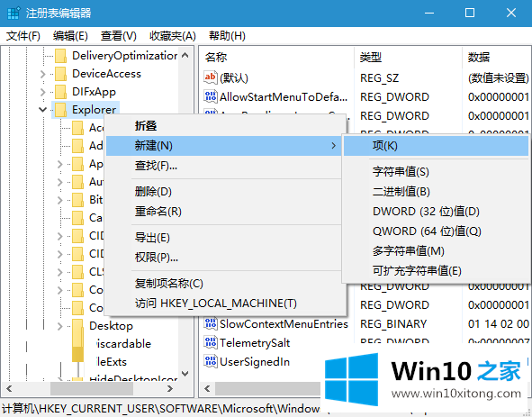Click the 类型 column header

click(408, 57)
